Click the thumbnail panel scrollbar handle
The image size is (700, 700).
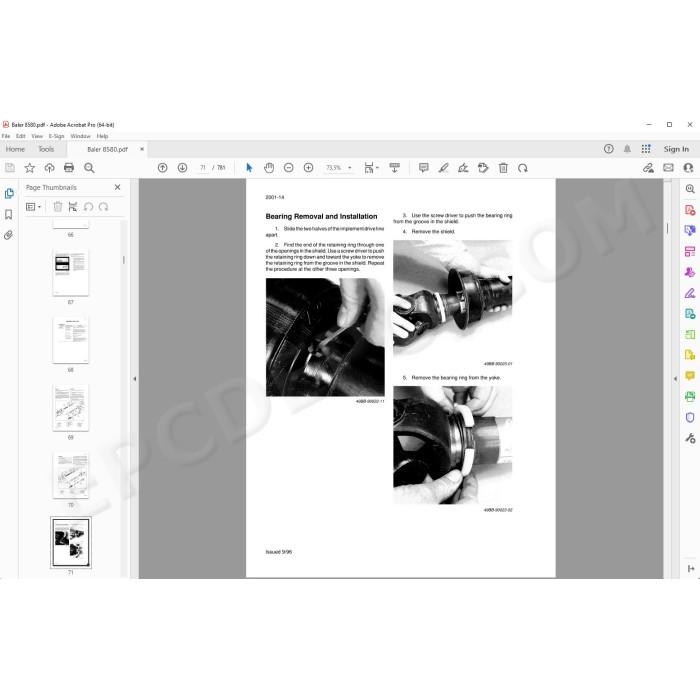tap(124, 260)
